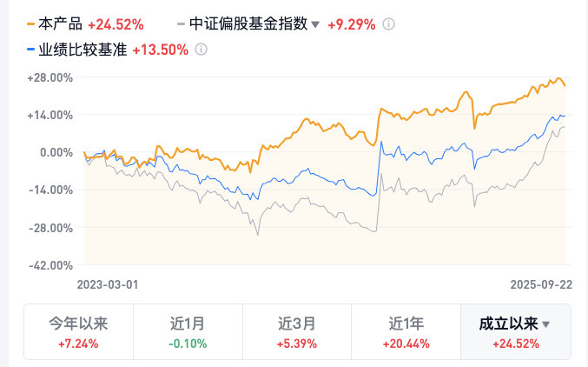Viewport: 588px width, 367px height.
Task: Click the +28.00% axis label
Action: 51,77
